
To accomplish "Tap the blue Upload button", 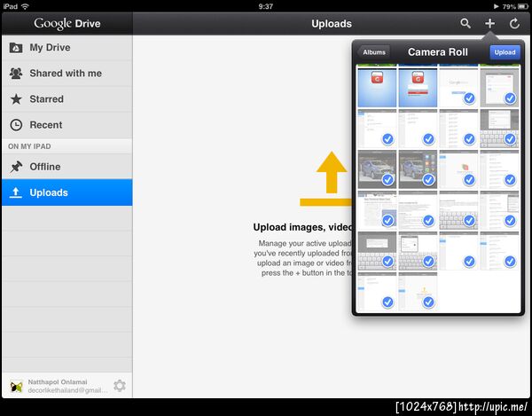I will [x=505, y=52].
